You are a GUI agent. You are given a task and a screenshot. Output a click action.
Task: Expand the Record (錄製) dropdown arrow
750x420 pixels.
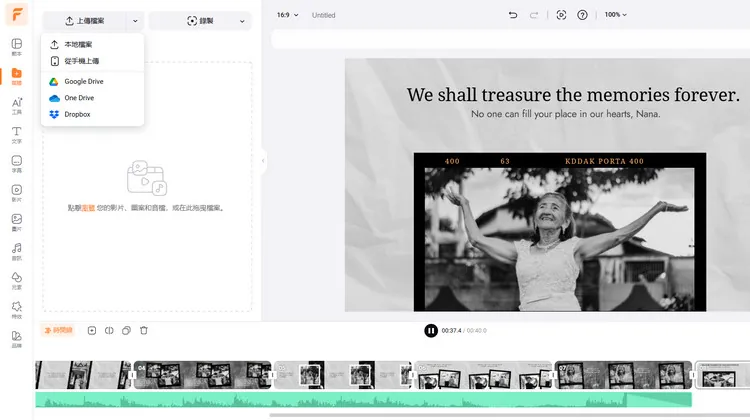click(243, 21)
